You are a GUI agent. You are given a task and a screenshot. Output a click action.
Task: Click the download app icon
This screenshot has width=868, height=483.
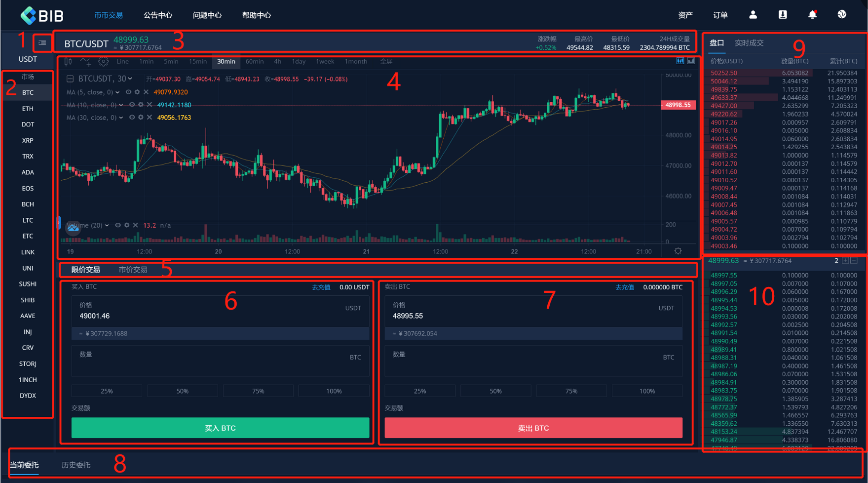tap(783, 15)
